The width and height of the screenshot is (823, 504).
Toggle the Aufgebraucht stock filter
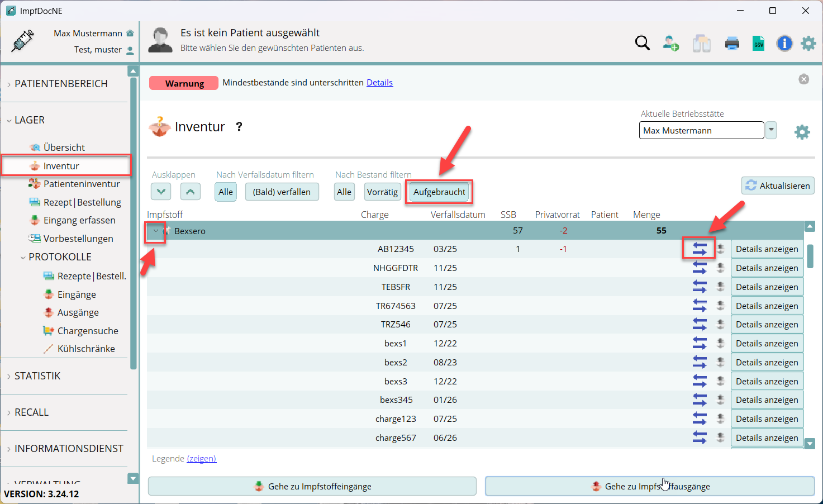439,192
